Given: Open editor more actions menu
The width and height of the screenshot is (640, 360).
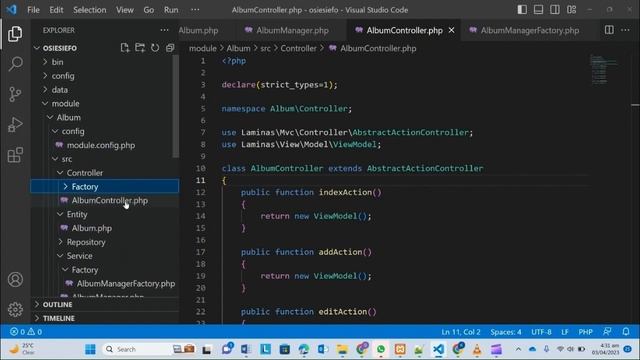Looking at the screenshot, I should coord(625,30).
